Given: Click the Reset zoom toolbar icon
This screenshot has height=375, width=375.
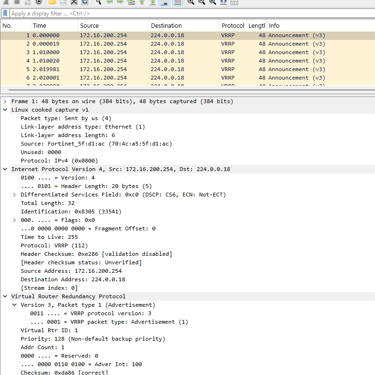Looking at the screenshot, I should [x=213, y=2].
